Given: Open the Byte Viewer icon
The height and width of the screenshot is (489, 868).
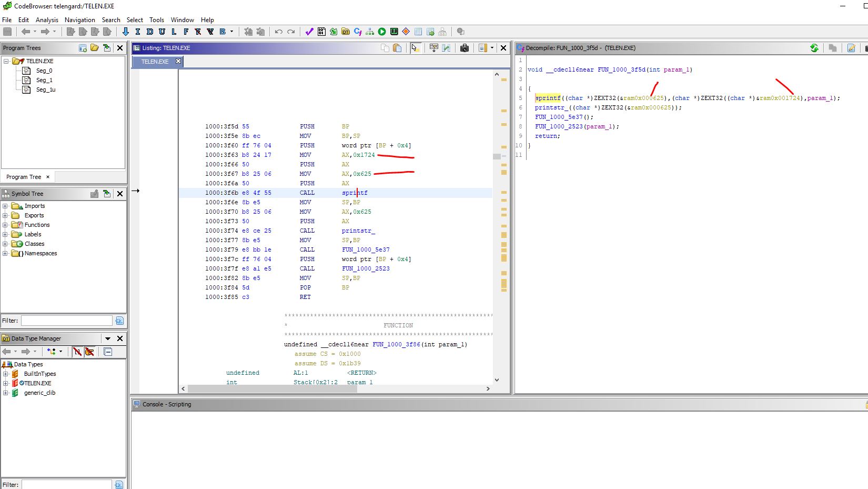Looking at the screenshot, I should point(321,31).
